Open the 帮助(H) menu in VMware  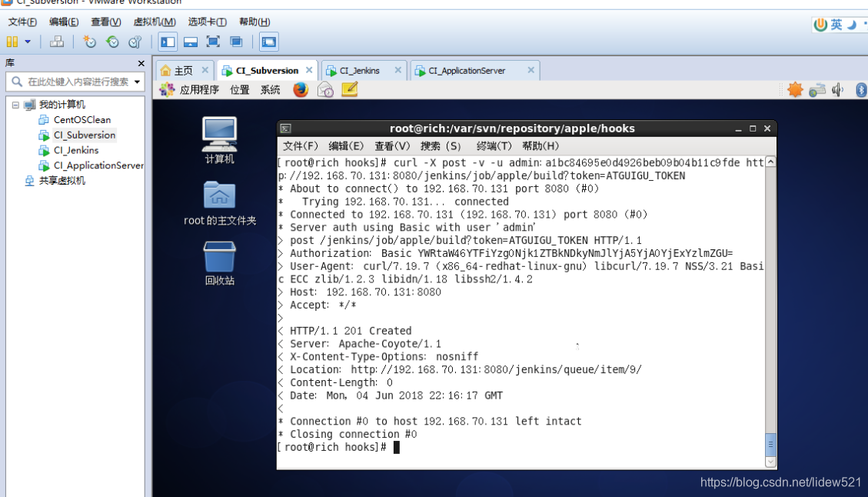254,22
